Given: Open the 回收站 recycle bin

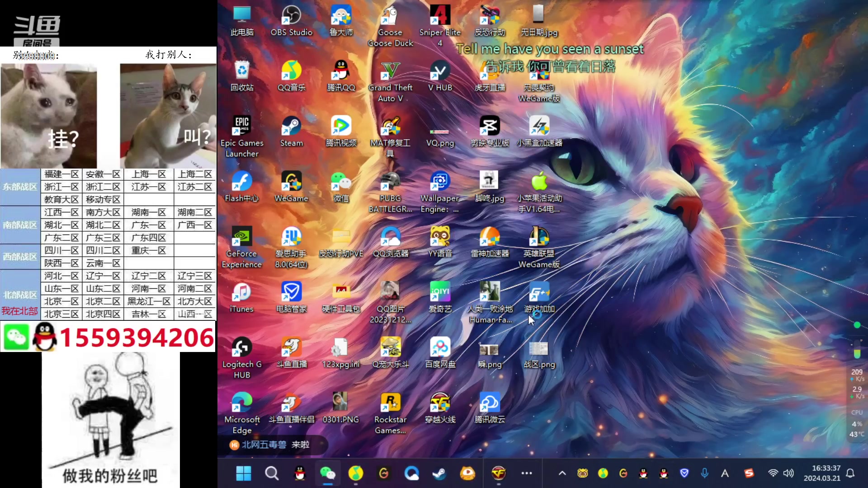Looking at the screenshot, I should 242,76.
